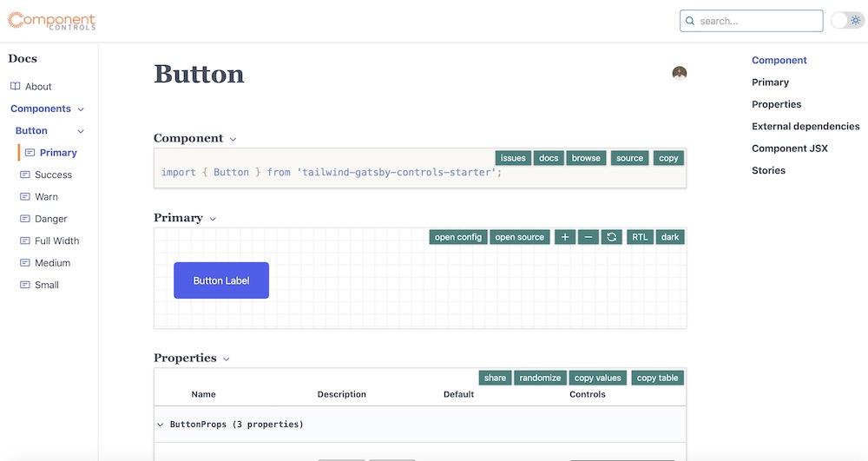Toggle dark background for Primary story

tap(670, 237)
